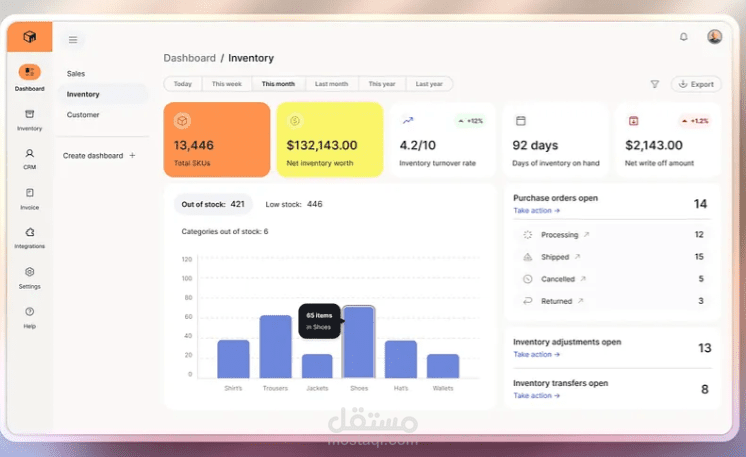Click the Inventory adjustments open count 13

(705, 348)
